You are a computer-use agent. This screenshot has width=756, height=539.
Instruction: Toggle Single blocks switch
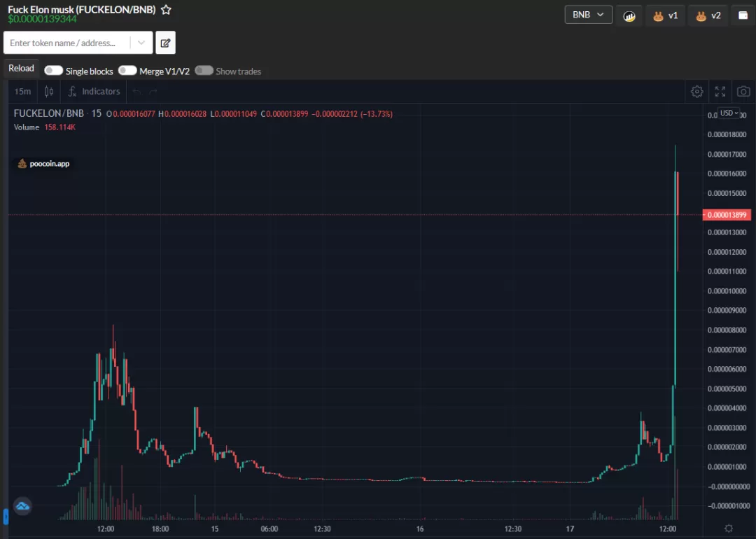pos(53,71)
